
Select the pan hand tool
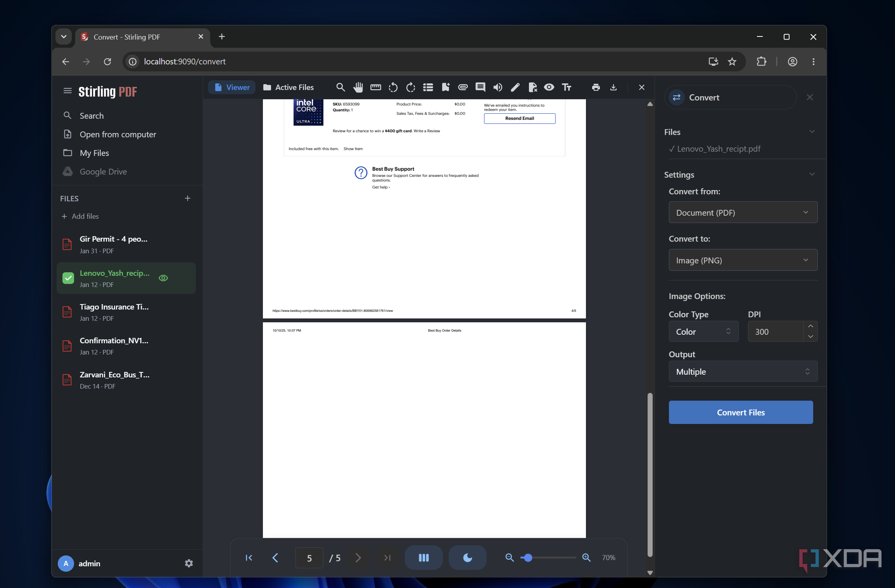[358, 87]
